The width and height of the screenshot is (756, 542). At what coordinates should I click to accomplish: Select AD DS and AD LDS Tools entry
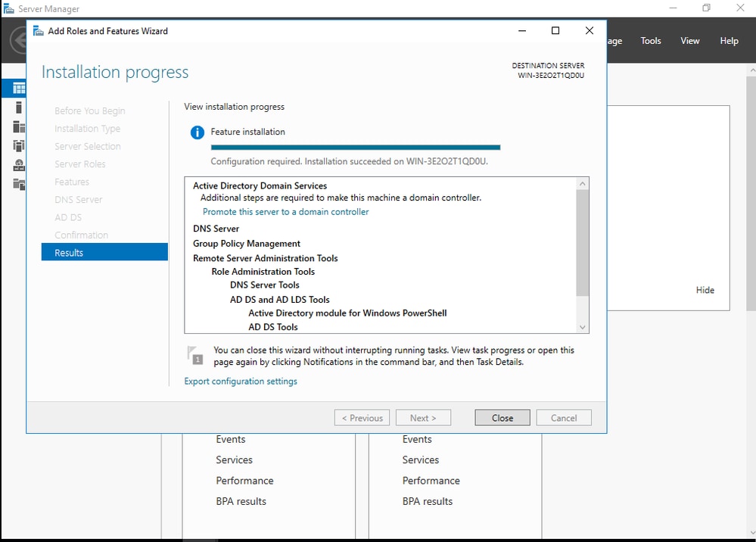tap(280, 300)
